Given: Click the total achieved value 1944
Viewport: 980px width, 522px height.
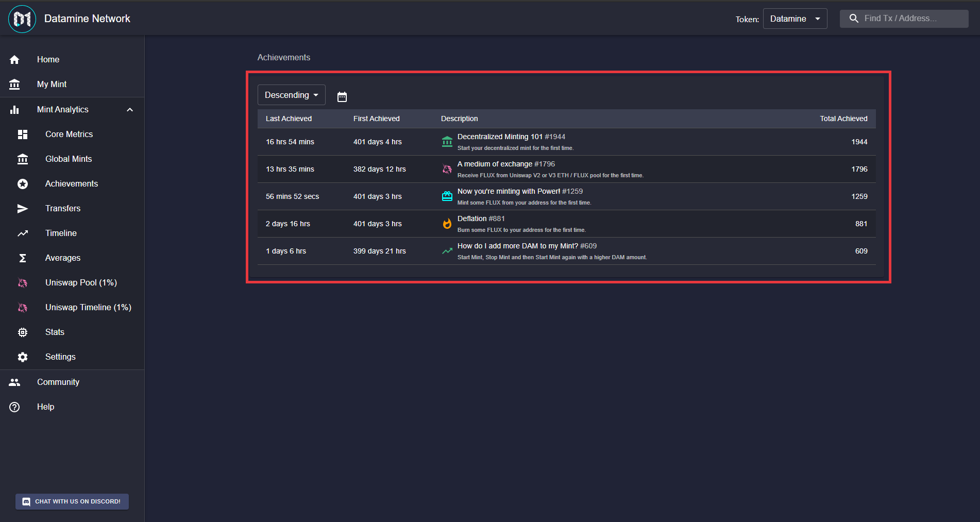Looking at the screenshot, I should pos(859,142).
